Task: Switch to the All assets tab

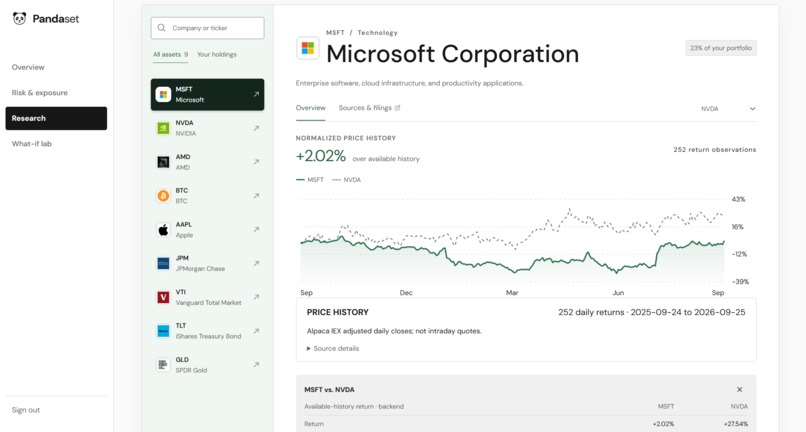Action: (x=170, y=54)
